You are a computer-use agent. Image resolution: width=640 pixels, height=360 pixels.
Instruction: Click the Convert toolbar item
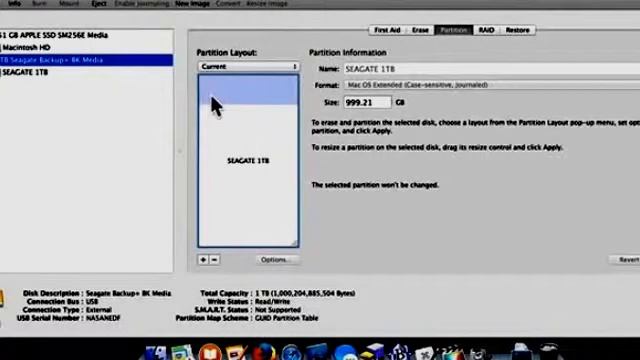pyautogui.click(x=228, y=4)
